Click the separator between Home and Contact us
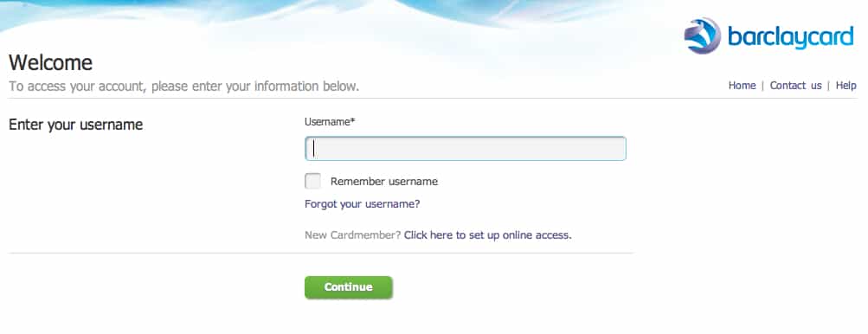This screenshot has height=334, width=868. click(x=762, y=86)
